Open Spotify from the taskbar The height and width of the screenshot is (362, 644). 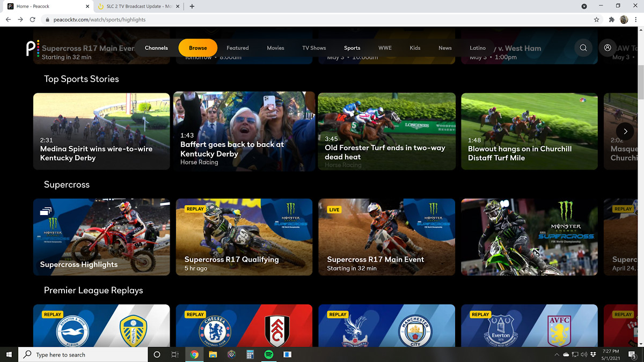point(269,354)
